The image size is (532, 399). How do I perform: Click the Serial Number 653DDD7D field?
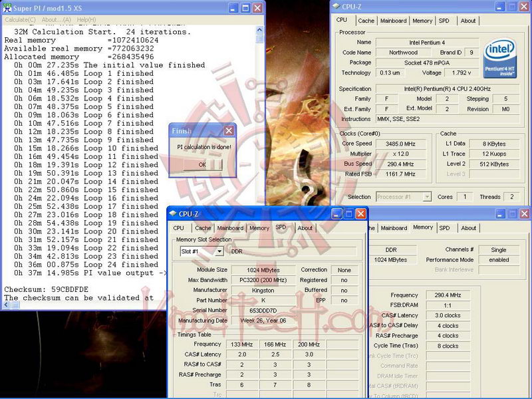click(x=263, y=311)
